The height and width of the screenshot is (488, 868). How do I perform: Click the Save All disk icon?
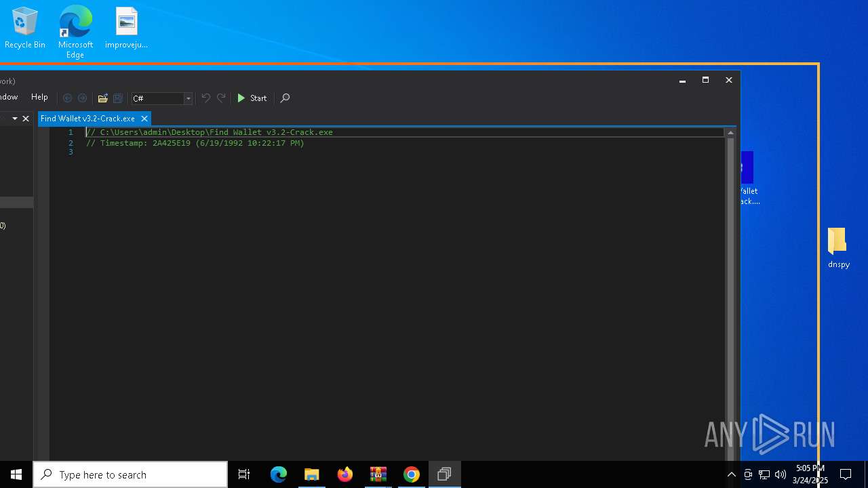(x=118, y=98)
